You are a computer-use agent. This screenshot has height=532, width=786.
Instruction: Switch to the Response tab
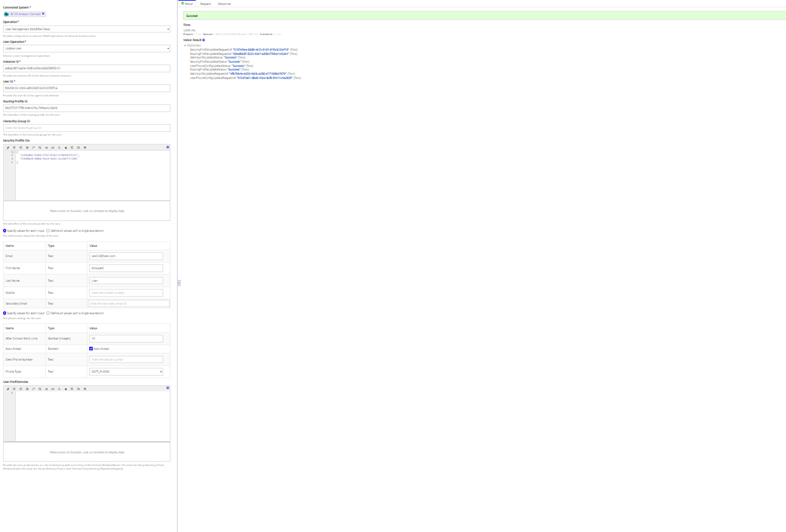(224, 4)
